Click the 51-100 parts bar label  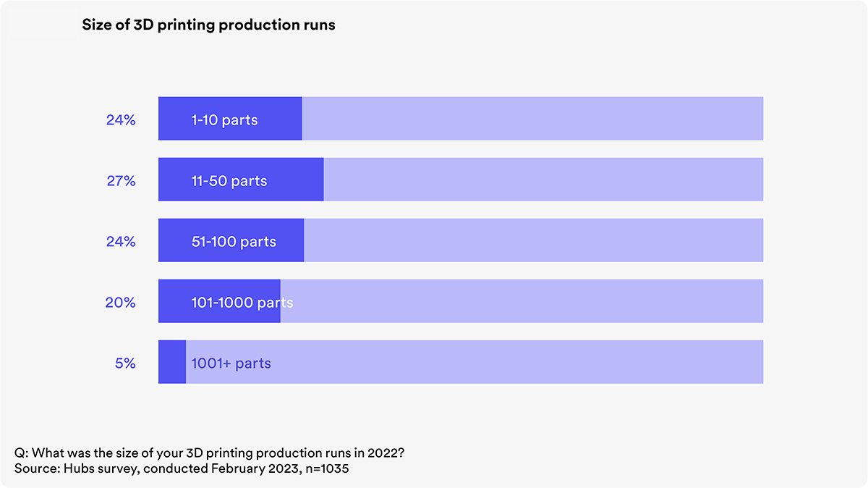(234, 242)
